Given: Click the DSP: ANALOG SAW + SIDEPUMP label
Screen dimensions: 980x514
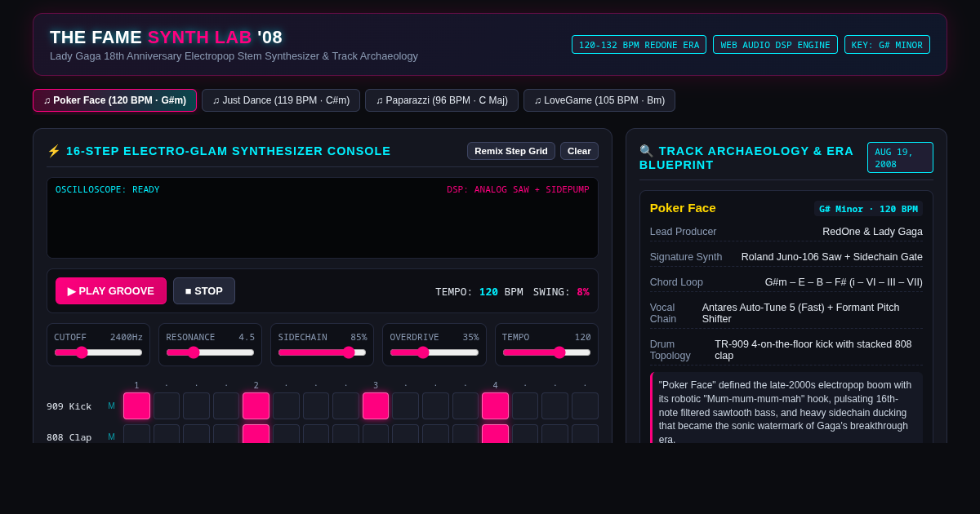Looking at the screenshot, I should tap(518, 189).
